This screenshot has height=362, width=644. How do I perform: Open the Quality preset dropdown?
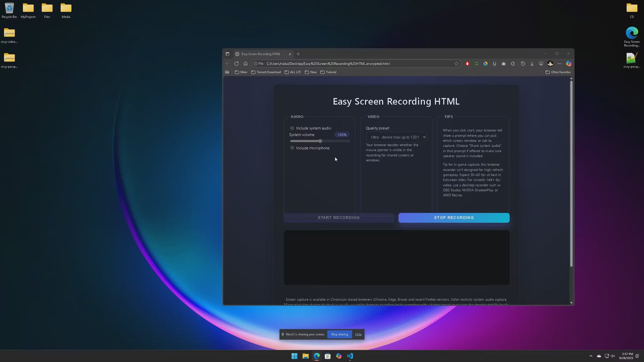[396, 137]
